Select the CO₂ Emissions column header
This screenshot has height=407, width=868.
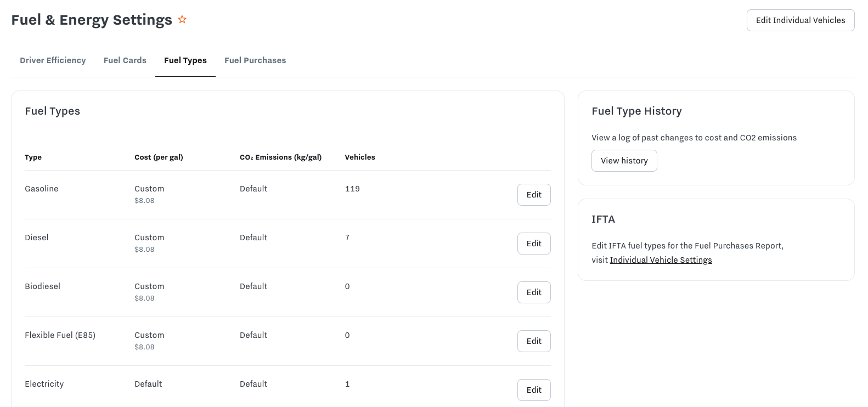(x=280, y=157)
